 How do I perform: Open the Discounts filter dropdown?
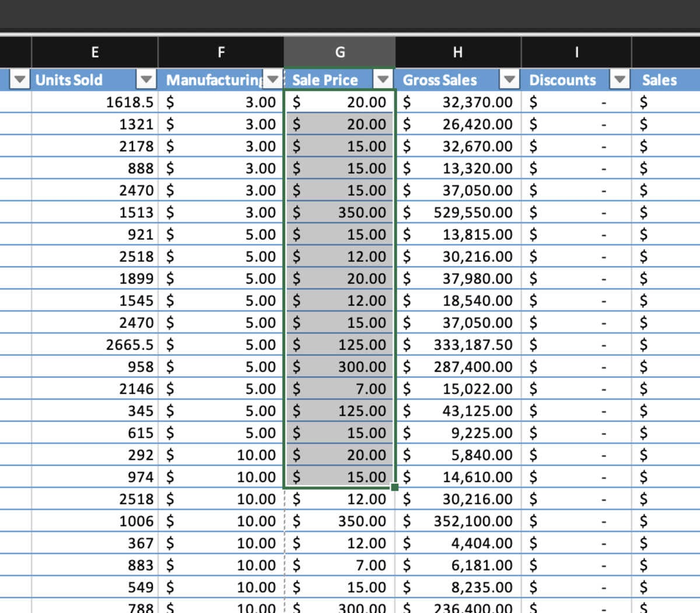pyautogui.click(x=619, y=80)
